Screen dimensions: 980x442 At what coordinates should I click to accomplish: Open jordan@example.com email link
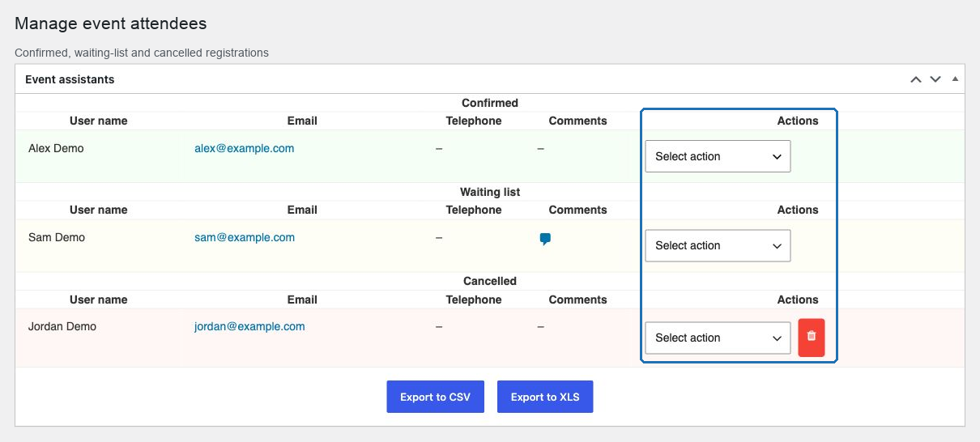(x=249, y=326)
